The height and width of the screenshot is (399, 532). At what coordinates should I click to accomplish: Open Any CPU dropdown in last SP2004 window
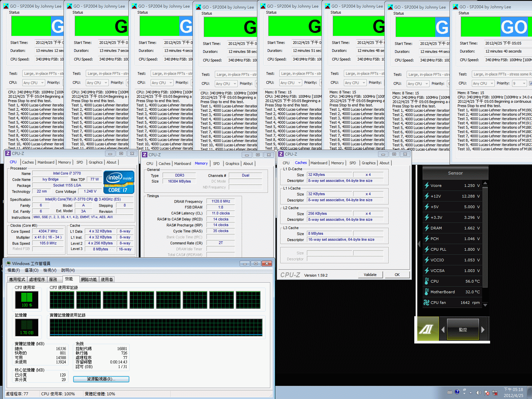coord(483,83)
